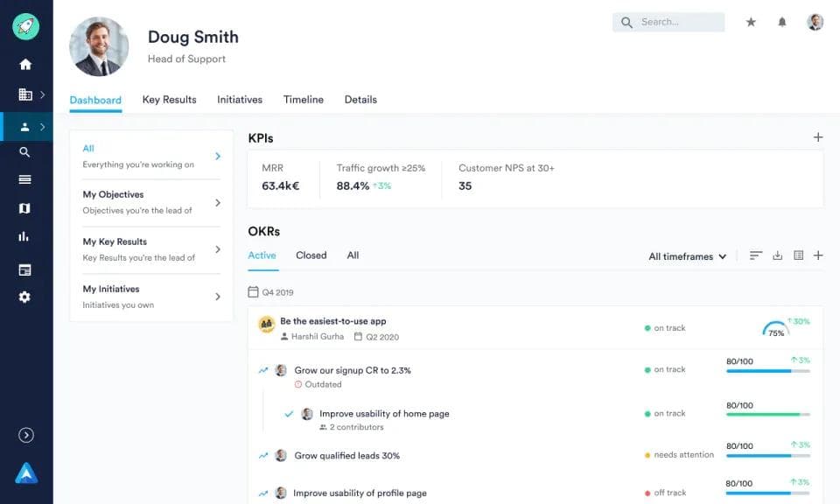Expand the sidebar with the circled arrow
The height and width of the screenshot is (504, 840).
coord(26,435)
